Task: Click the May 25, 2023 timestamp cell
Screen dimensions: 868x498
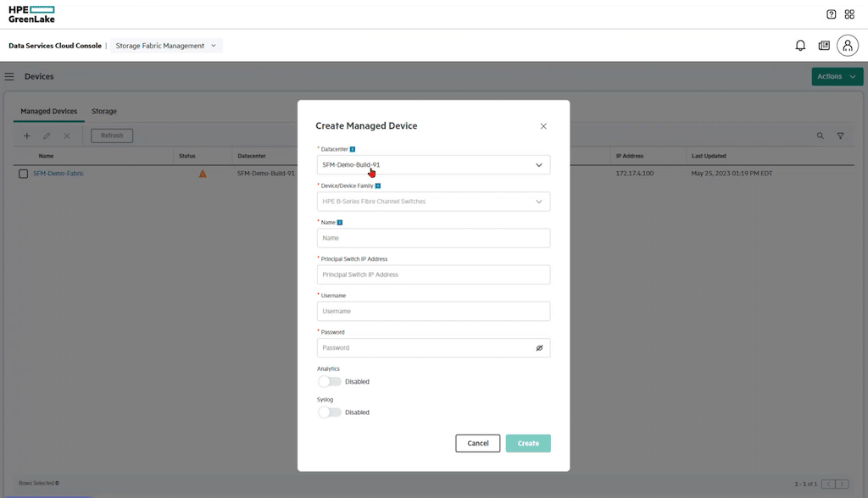Action: click(732, 173)
